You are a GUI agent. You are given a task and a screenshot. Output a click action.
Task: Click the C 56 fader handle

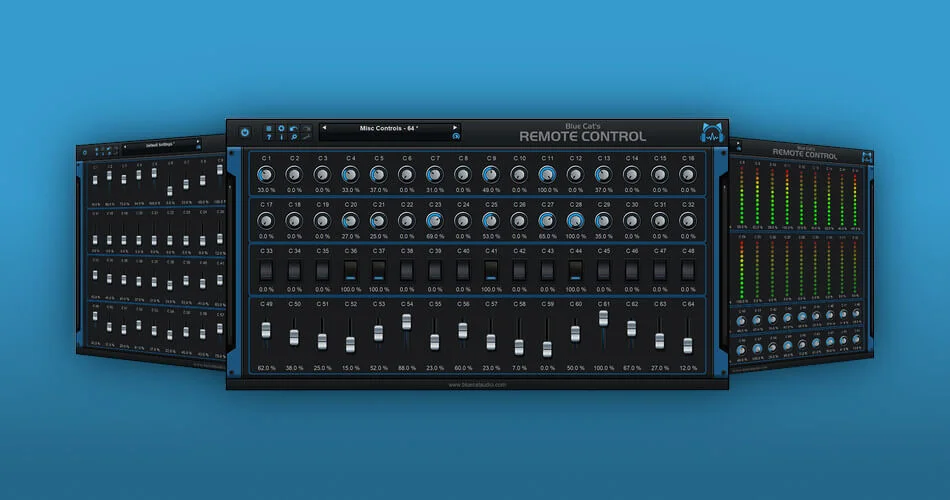(x=463, y=330)
